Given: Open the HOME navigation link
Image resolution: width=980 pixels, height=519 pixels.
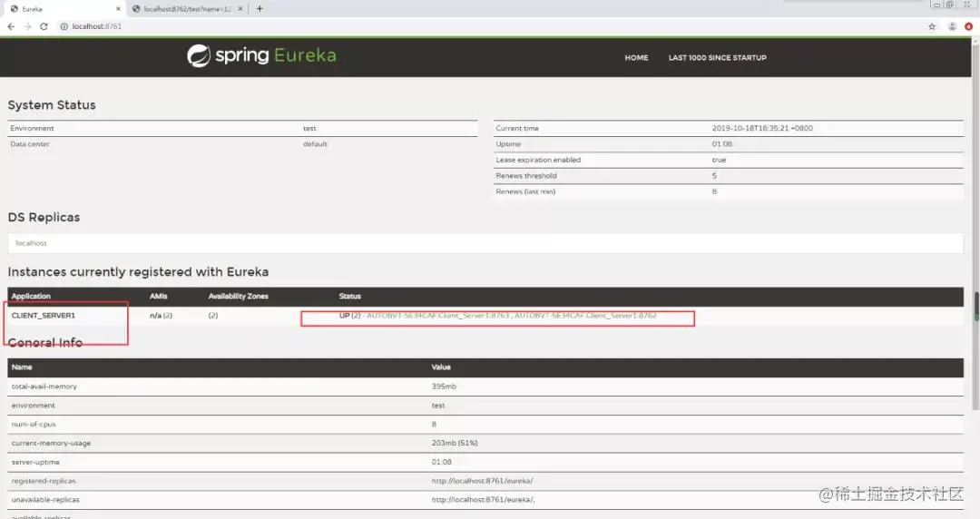Looking at the screenshot, I should point(636,57).
